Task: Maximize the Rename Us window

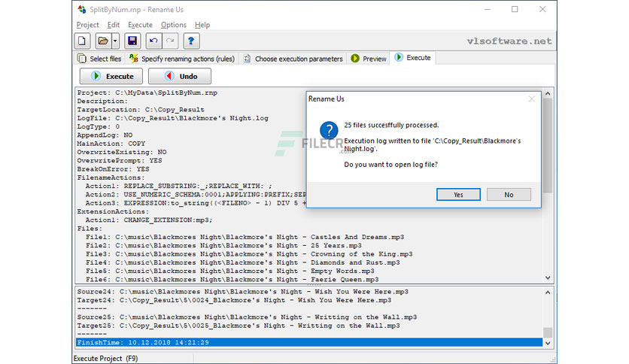Action: point(515,9)
